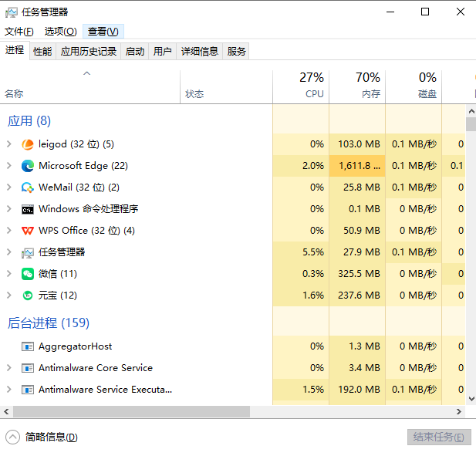Viewport: 476px width, 456px height.
Task: Switch to the 应用历史记录 tab
Action: coord(89,51)
